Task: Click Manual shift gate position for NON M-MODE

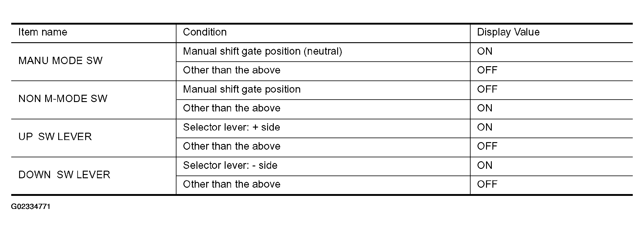Action: click(x=242, y=90)
